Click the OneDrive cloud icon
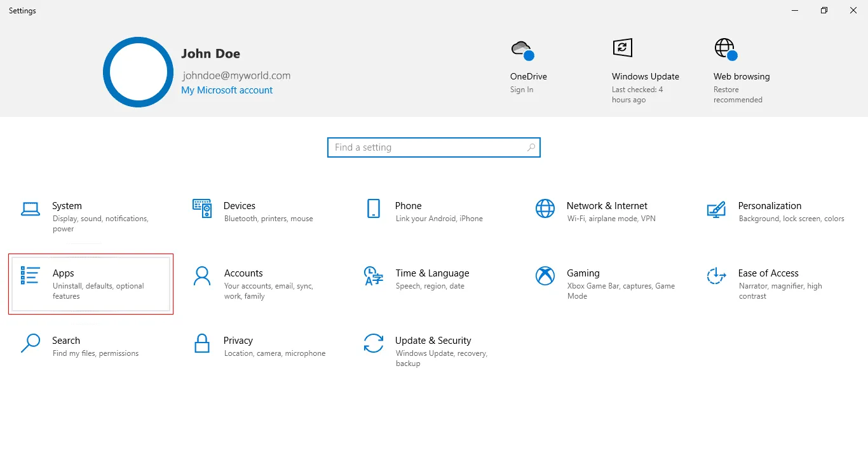The width and height of the screenshot is (868, 469). tap(522, 50)
